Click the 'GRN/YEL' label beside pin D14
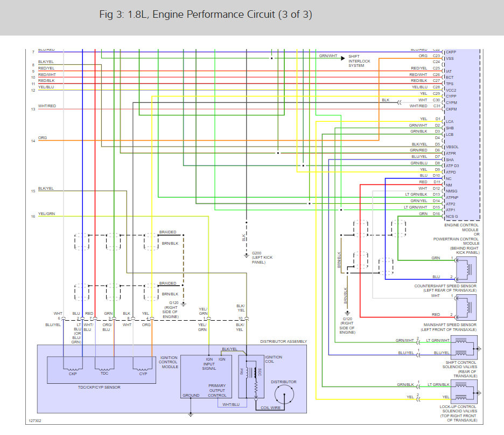This screenshot has width=504, height=435. [419, 201]
